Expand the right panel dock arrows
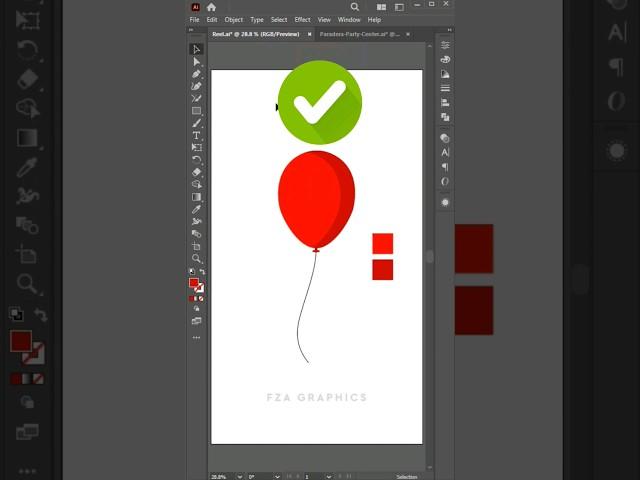640x480 pixels. pyautogui.click(x=449, y=30)
